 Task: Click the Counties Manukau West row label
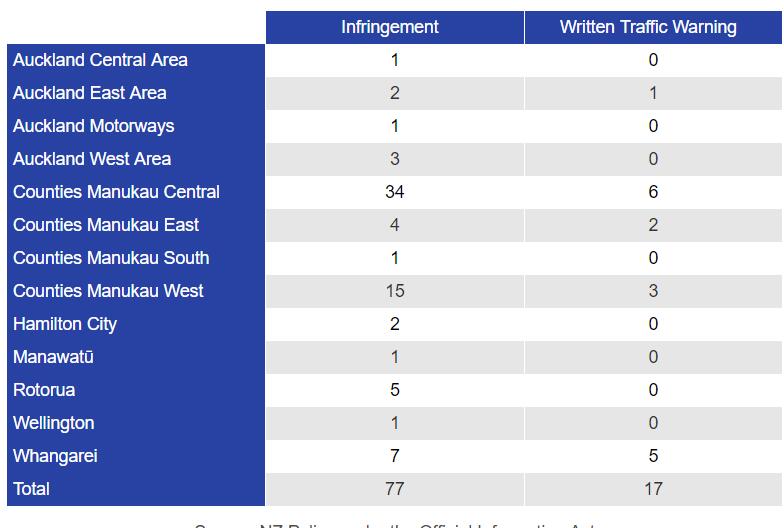(x=108, y=291)
